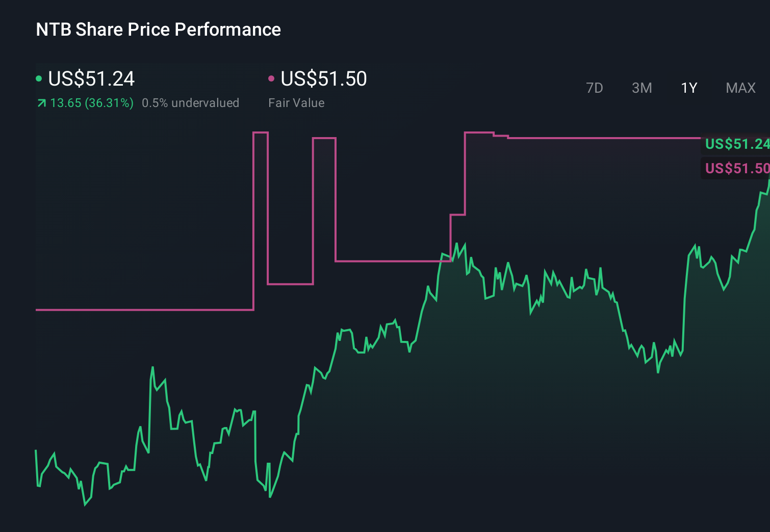Click the NTB Share Price Performance title

[158, 30]
